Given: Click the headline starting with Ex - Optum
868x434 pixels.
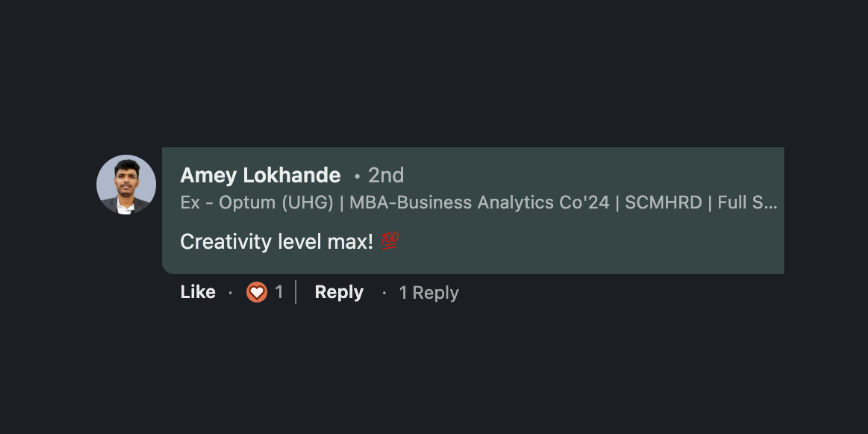Looking at the screenshot, I should point(256,203).
